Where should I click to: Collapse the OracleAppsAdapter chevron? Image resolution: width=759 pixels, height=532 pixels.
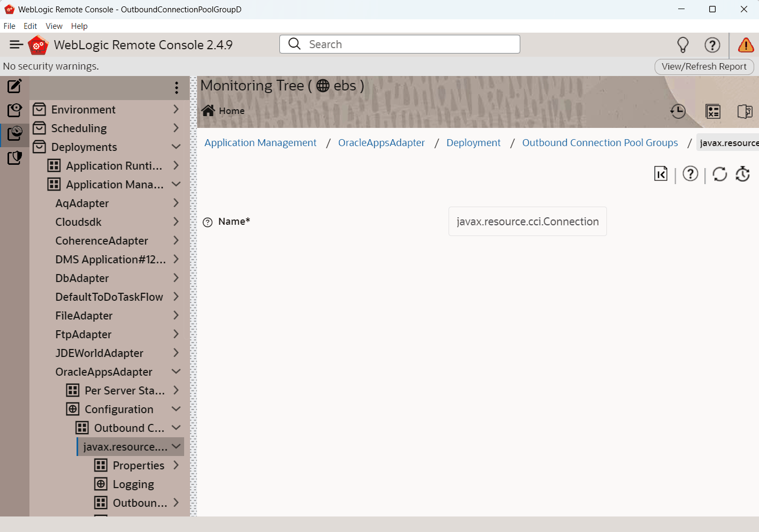pyautogui.click(x=176, y=371)
